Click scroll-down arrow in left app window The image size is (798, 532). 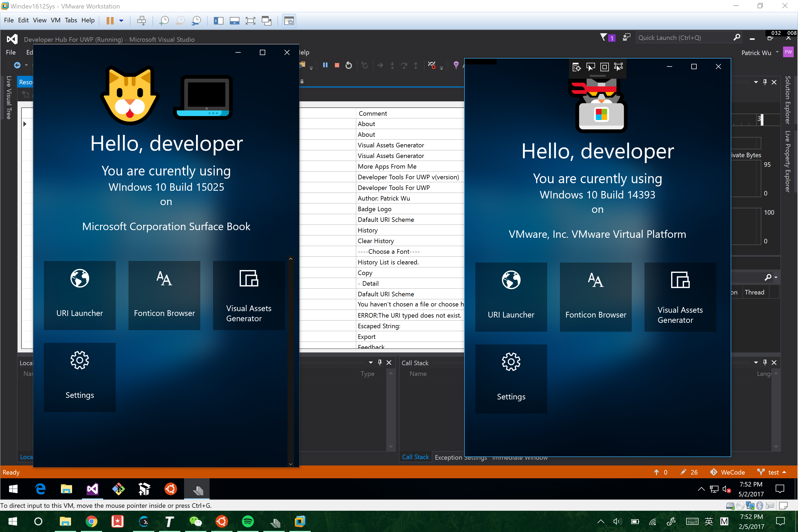(x=291, y=464)
